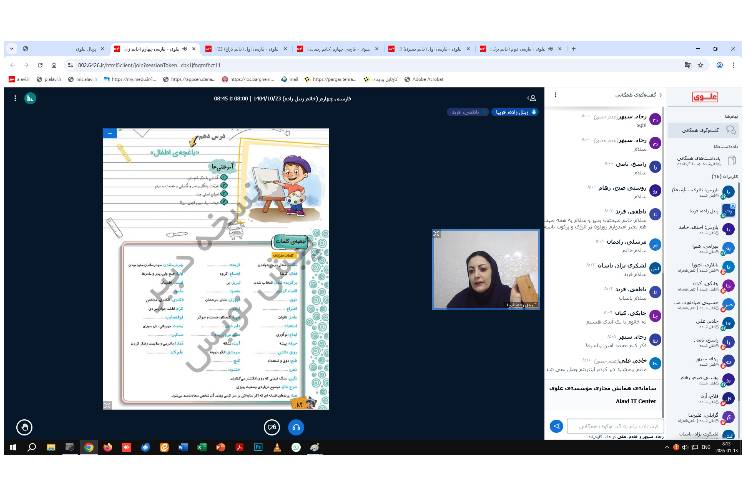Click the user list toggle icon above presentation

[x=531, y=97]
